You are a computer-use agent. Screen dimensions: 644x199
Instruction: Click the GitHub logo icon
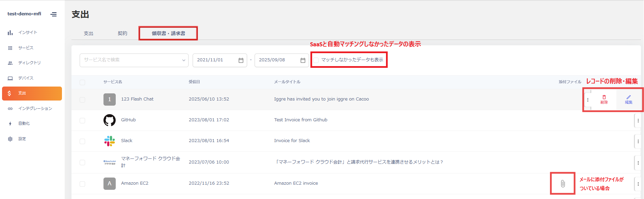pos(110,120)
